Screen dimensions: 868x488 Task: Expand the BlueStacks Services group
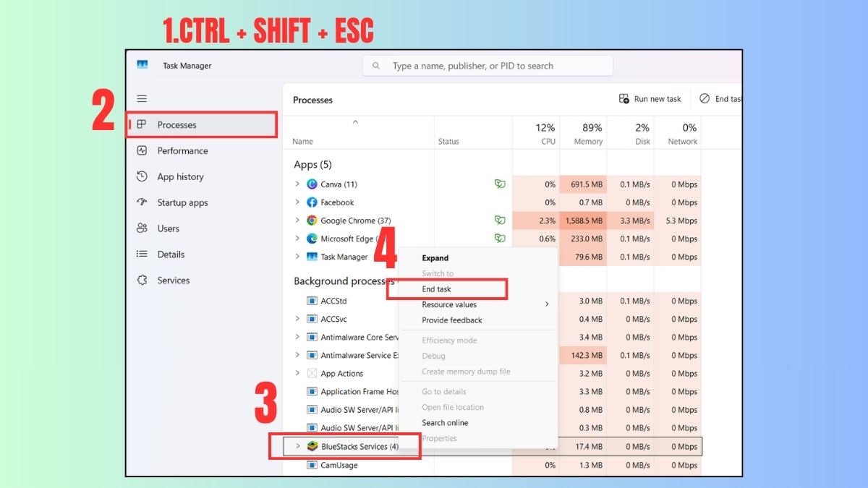pos(297,446)
